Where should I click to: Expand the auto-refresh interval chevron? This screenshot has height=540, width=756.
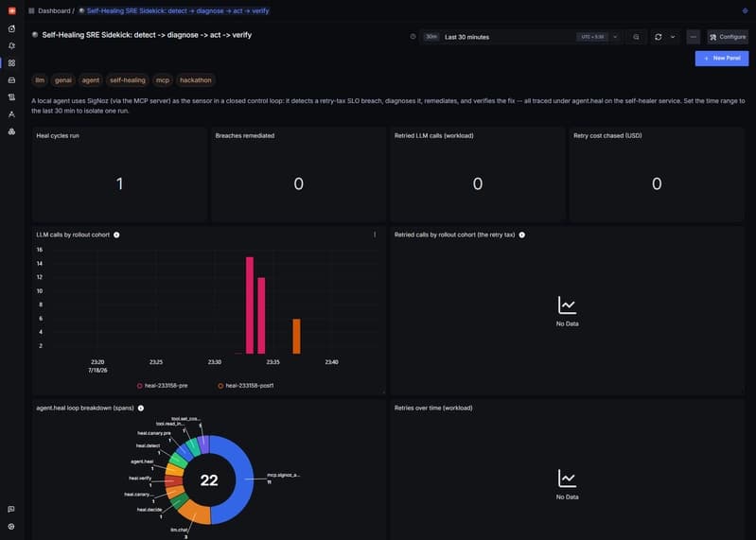point(673,37)
